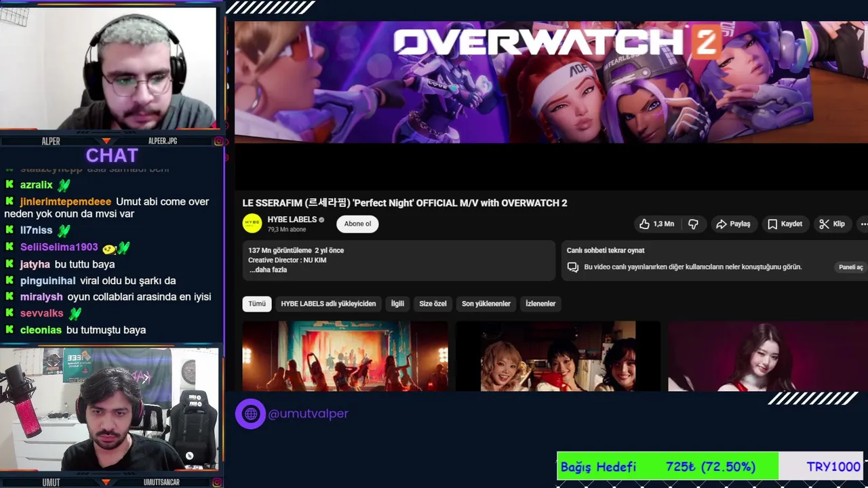Open HYBE LABELS channel avatar
The width and height of the screenshot is (868, 488).
pyautogui.click(x=252, y=224)
